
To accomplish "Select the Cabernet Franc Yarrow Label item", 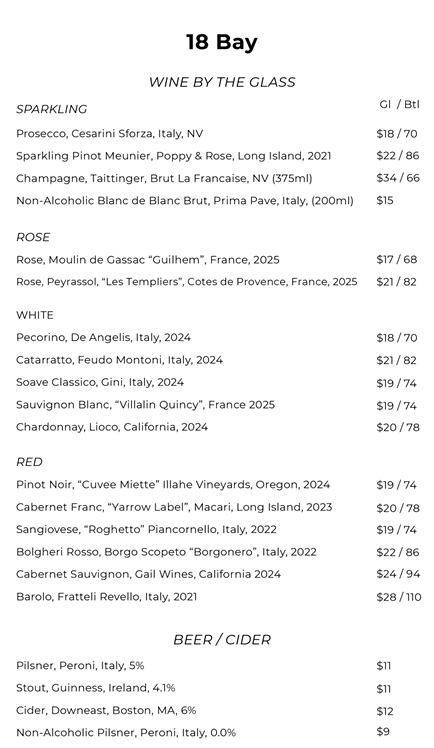I will pos(174,507).
